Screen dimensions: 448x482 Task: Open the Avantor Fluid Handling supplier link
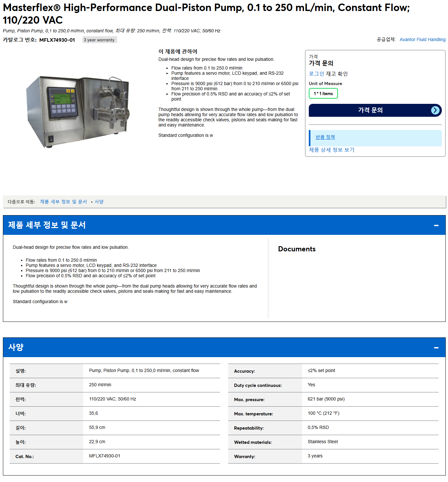pyautogui.click(x=422, y=39)
